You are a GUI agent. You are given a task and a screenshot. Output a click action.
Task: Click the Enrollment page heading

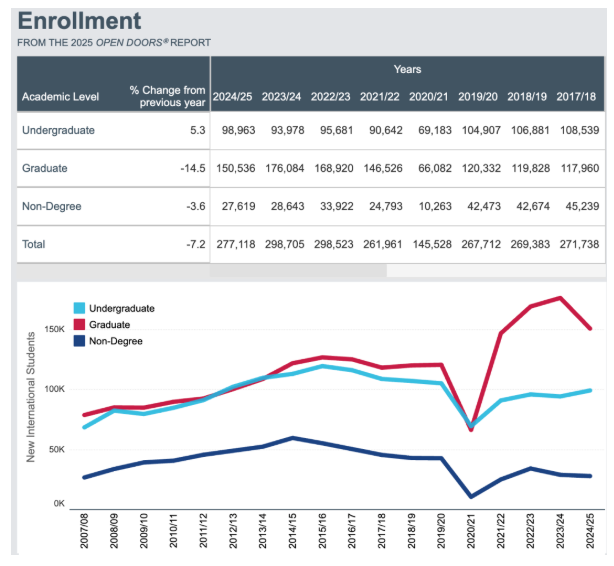80,21
